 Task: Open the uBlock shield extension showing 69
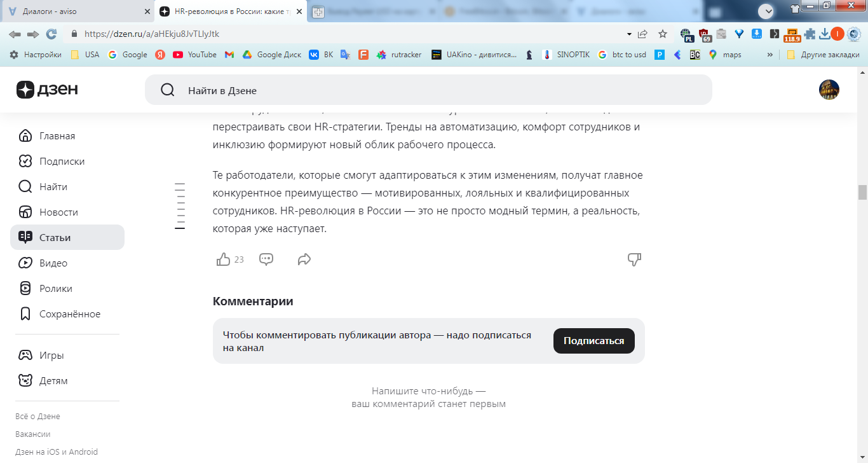704,34
